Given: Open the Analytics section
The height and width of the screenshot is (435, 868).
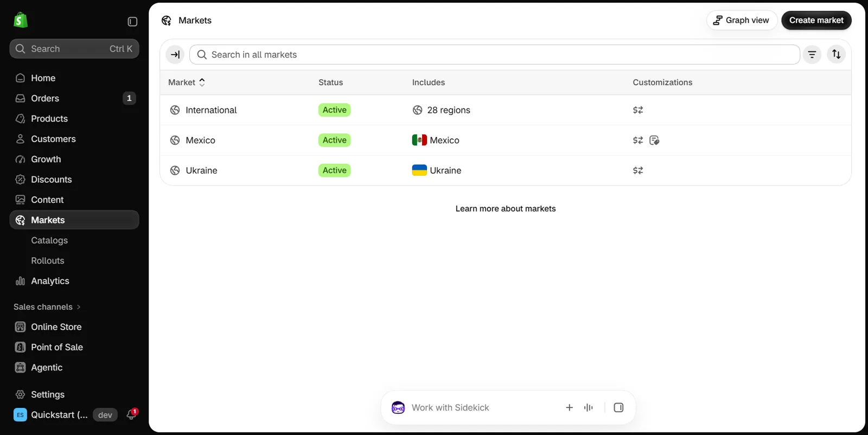Looking at the screenshot, I should pyautogui.click(x=74, y=281).
